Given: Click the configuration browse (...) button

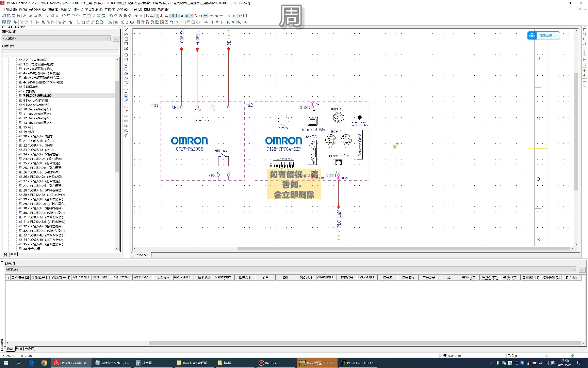Looking at the screenshot, I should tap(582, 270).
